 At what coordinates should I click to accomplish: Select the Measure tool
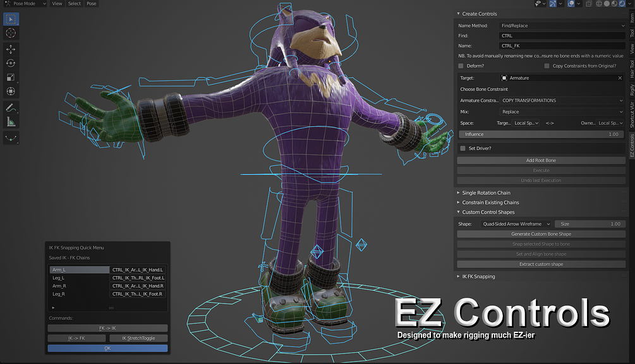click(11, 123)
